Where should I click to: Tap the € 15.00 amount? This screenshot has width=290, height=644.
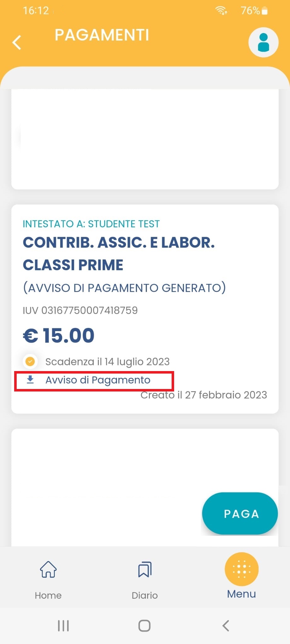[x=59, y=335]
